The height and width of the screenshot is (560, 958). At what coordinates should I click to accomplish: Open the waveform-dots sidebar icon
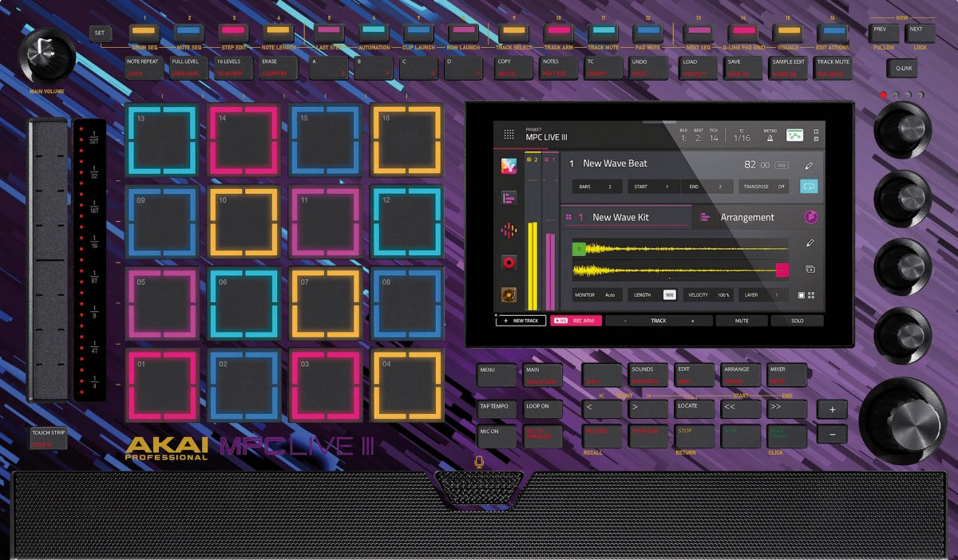pos(509,230)
